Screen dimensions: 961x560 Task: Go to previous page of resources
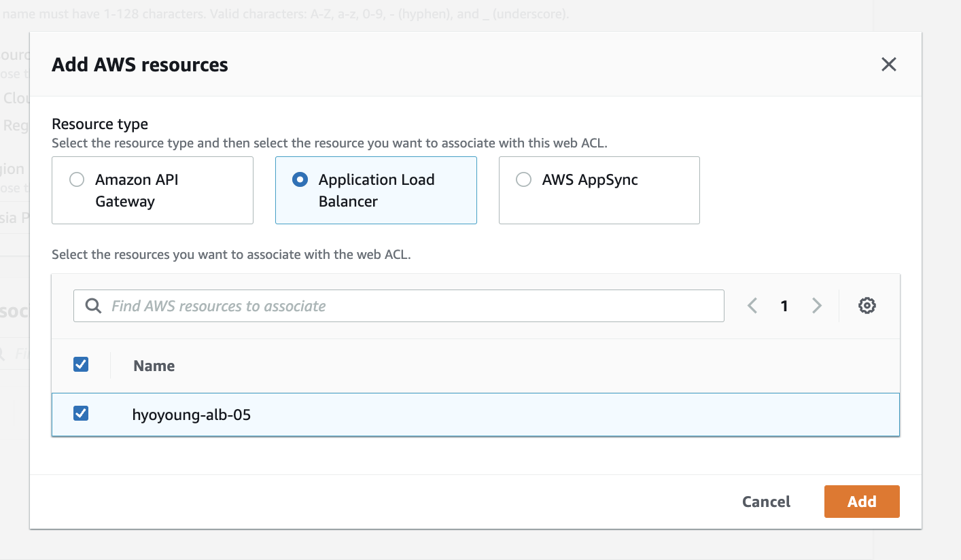click(752, 306)
